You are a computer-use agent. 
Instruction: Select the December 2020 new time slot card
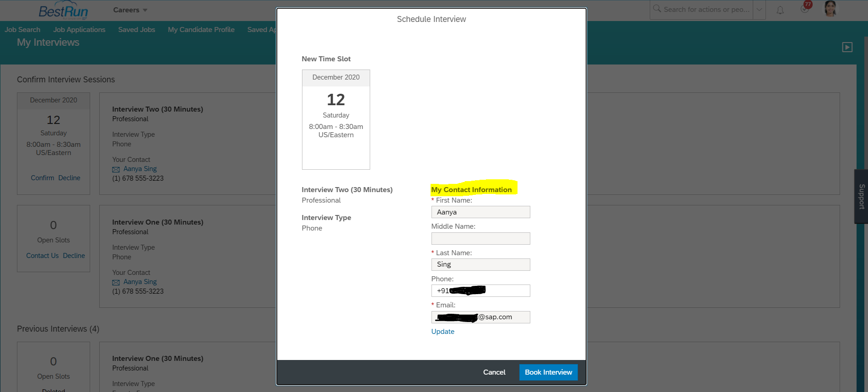pos(336,119)
